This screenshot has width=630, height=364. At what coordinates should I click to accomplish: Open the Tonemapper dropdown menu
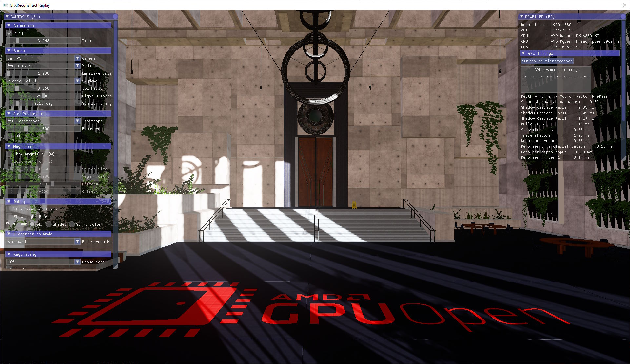(78, 121)
